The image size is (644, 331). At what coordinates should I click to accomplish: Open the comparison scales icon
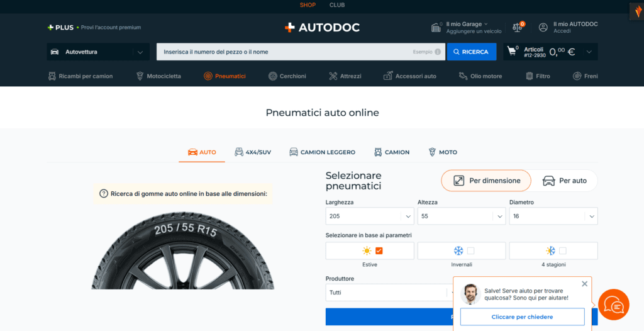pos(517,28)
